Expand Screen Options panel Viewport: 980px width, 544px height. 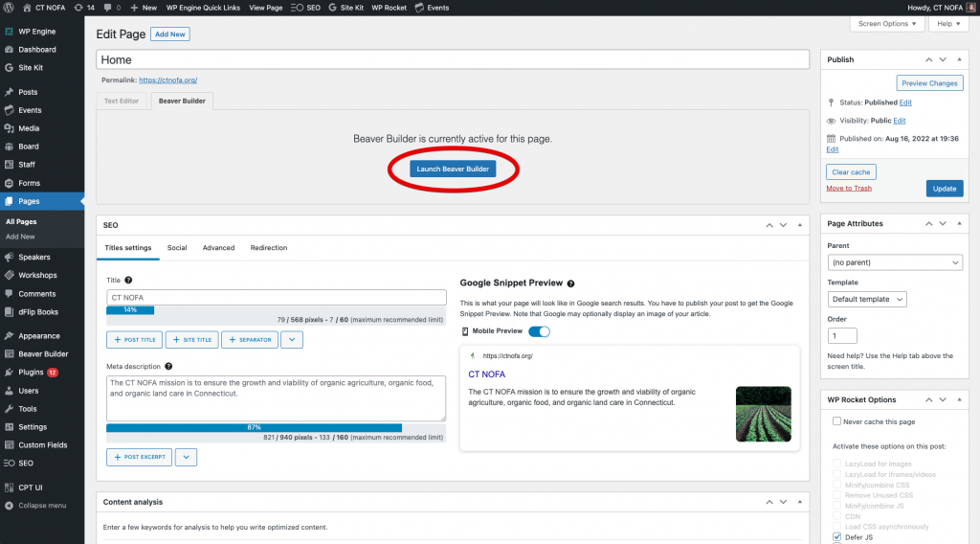coord(887,24)
